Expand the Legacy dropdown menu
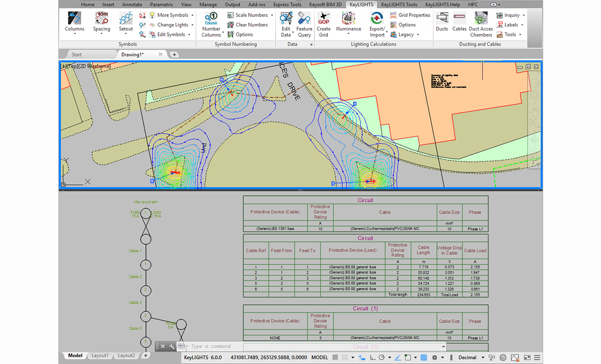 pyautogui.click(x=418, y=35)
